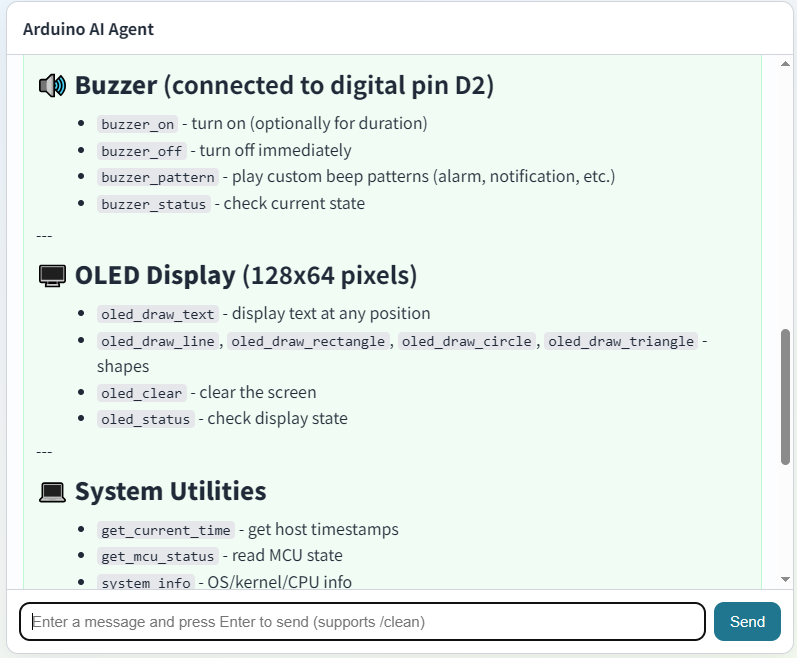Click the speaker emoji beside Buzzer heading
The image size is (797, 658).
point(52,85)
